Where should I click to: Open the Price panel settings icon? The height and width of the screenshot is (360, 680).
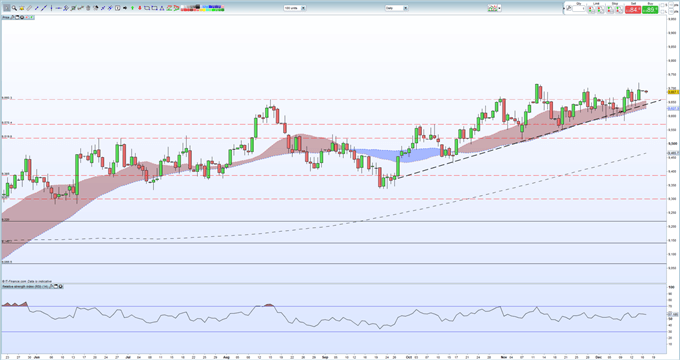(x=12, y=17)
